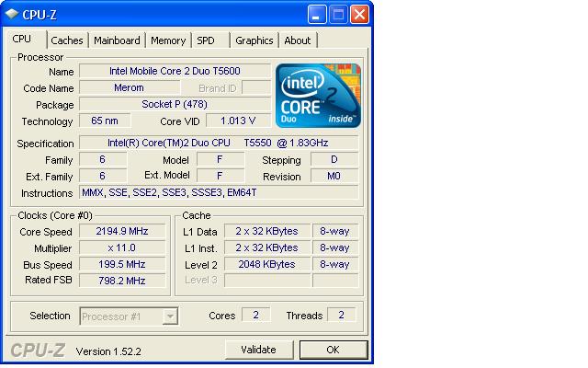Expand the Processor #1 selection dropdown
588x368 pixels.
170,316
